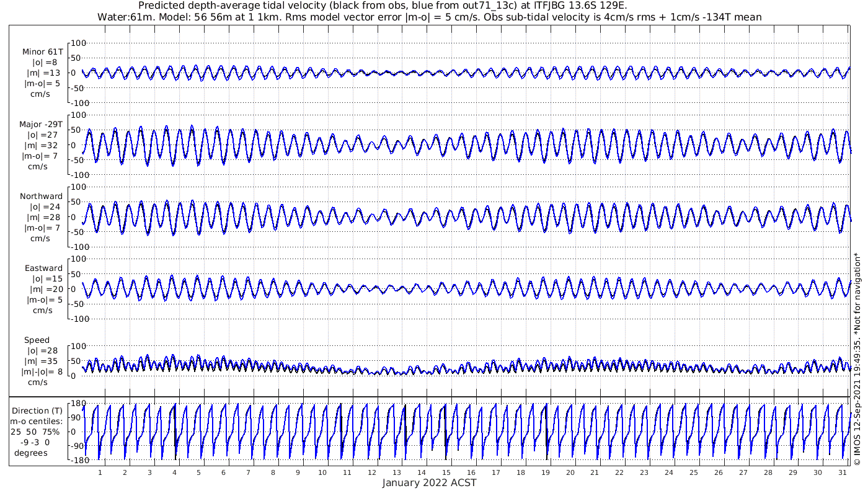Image resolution: width=868 pixels, height=496 pixels.
Task: Click the "100" tick of the Speed panel
Action: (x=77, y=346)
